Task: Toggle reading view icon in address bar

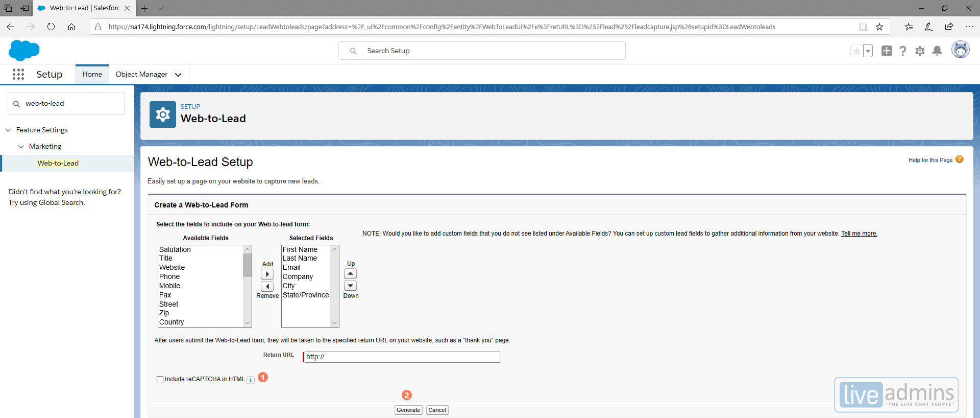Action: pyautogui.click(x=863, y=27)
